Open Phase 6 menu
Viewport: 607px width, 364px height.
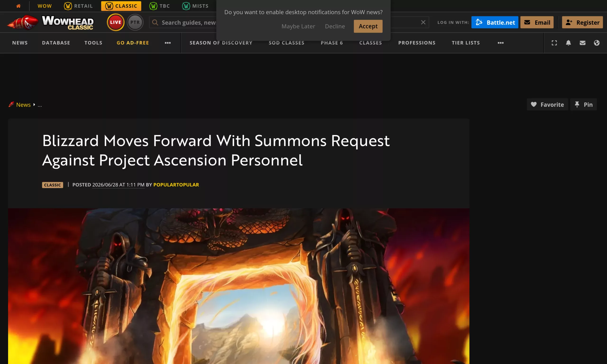pyautogui.click(x=332, y=43)
